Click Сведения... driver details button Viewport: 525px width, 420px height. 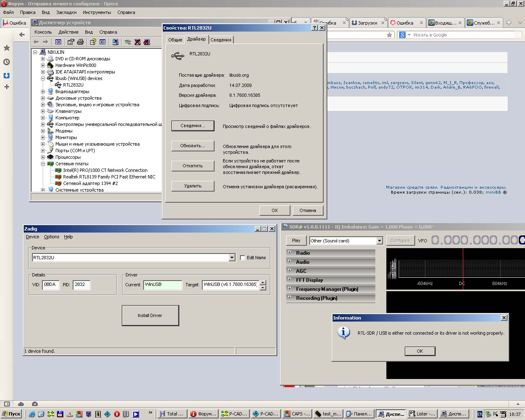click(193, 126)
